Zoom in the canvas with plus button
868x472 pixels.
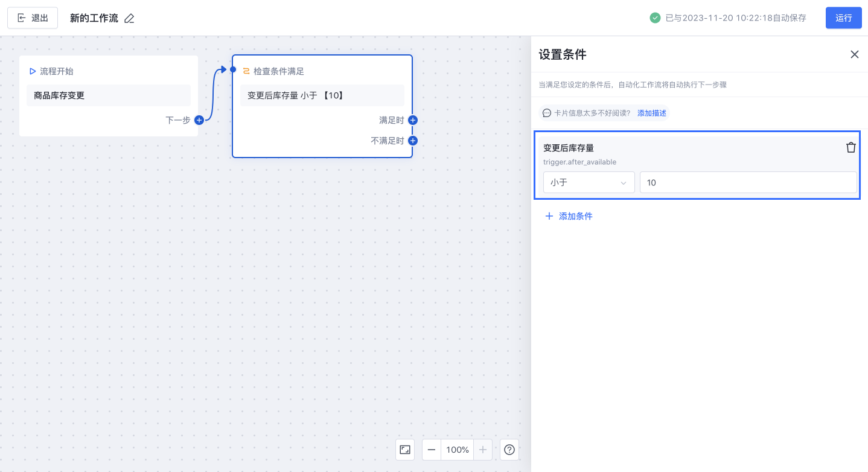(483, 450)
